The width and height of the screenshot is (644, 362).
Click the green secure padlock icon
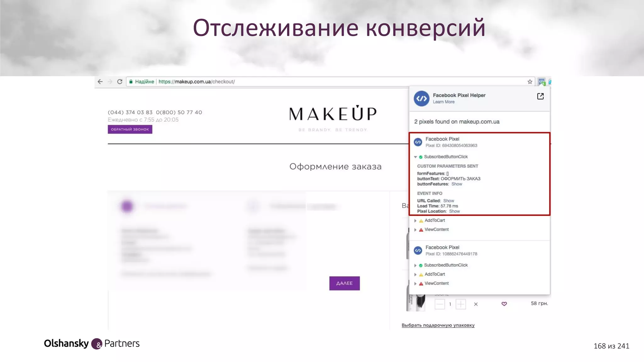coord(131,82)
